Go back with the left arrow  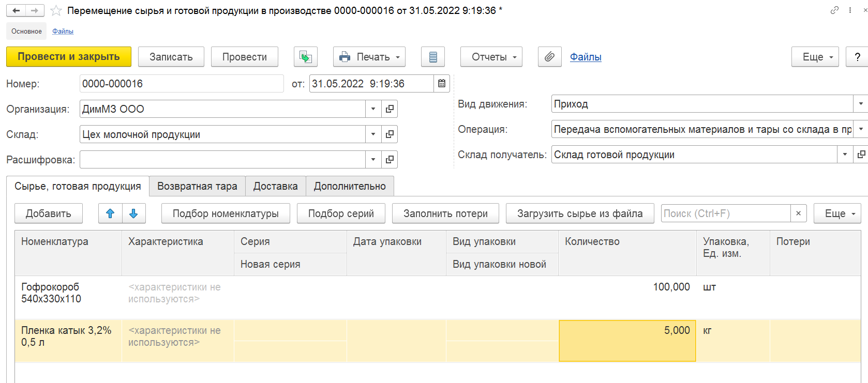pyautogui.click(x=16, y=10)
